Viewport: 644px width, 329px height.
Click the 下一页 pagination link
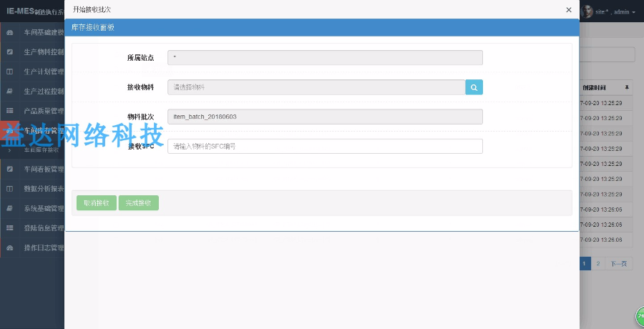(618, 264)
